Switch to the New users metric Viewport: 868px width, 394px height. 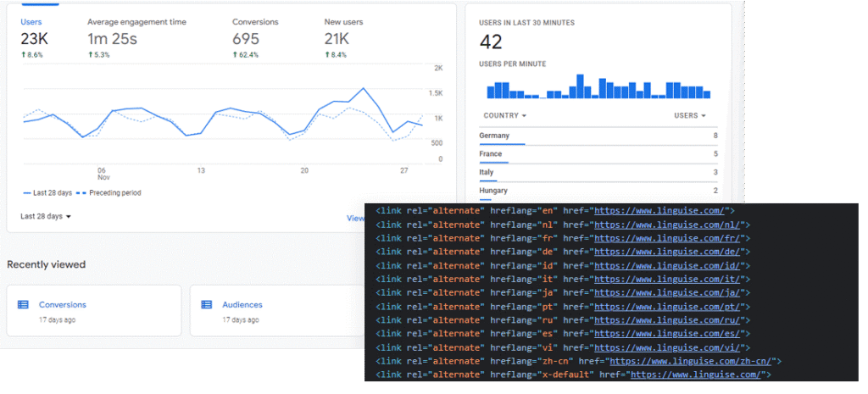click(345, 21)
